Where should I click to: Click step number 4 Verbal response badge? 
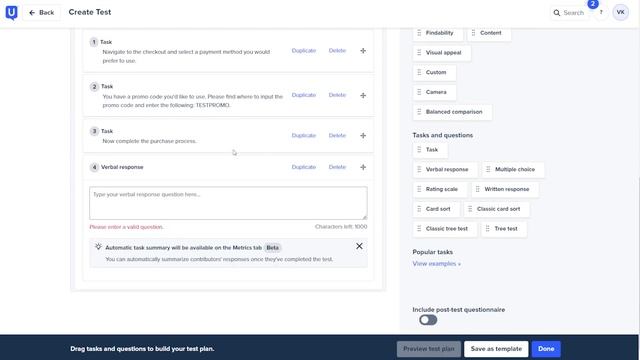[94, 167]
